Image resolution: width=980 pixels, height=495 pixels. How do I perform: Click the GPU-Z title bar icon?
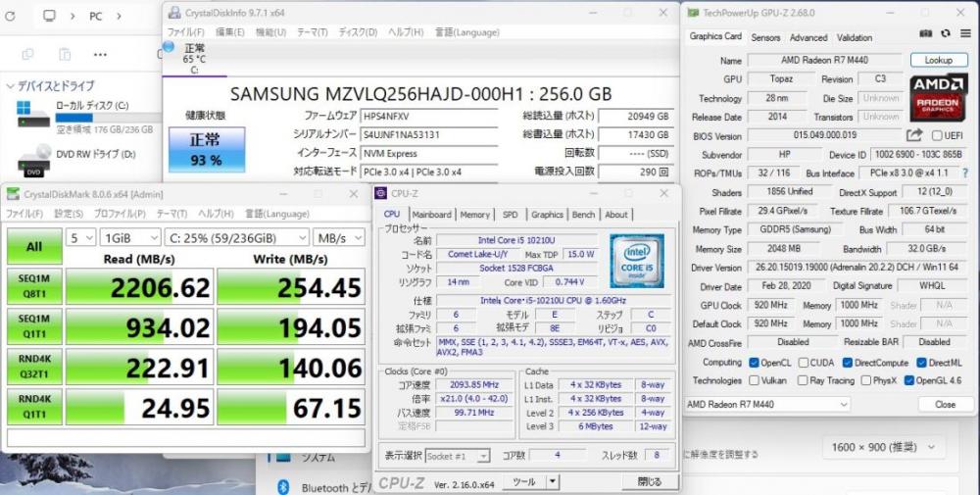coord(693,13)
